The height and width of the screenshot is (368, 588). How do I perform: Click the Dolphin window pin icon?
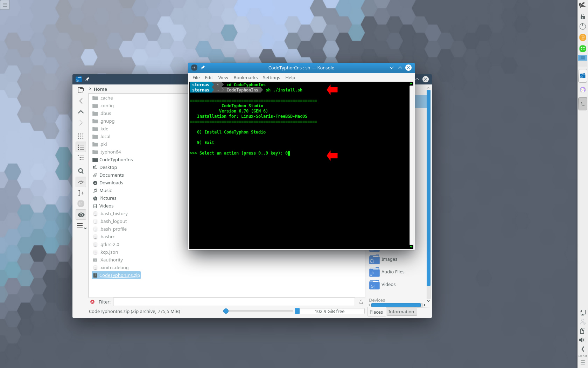point(87,79)
